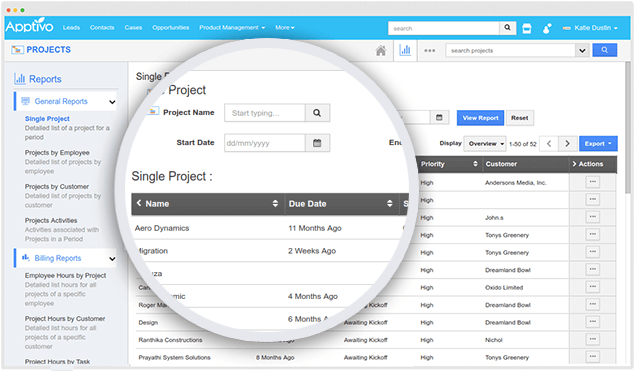Expand the Product Management dropdown menu

[x=232, y=28]
